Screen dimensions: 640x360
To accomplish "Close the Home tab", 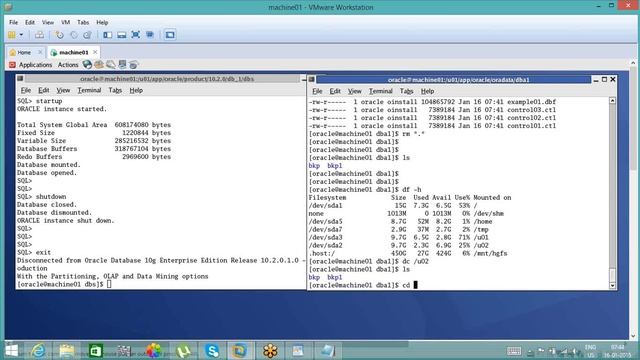I will coord(40,52).
